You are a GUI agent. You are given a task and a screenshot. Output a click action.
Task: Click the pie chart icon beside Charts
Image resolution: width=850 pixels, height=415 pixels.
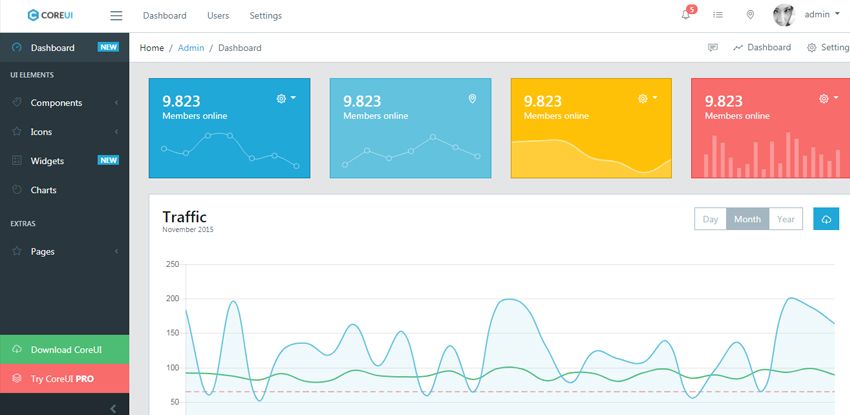(17, 189)
